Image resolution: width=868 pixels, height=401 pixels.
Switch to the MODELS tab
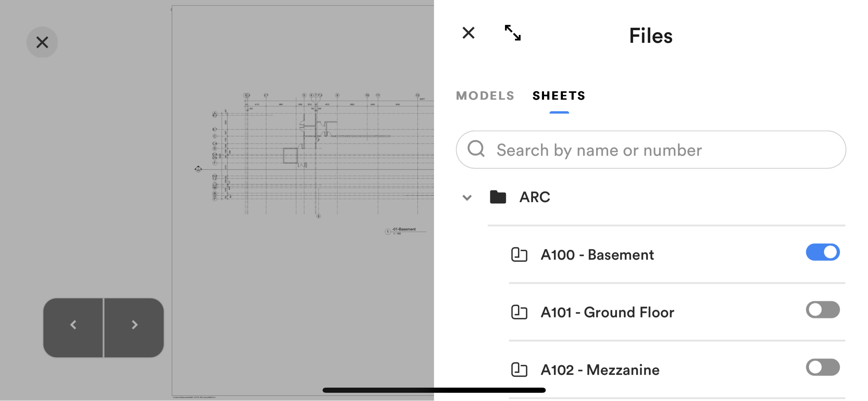(485, 96)
